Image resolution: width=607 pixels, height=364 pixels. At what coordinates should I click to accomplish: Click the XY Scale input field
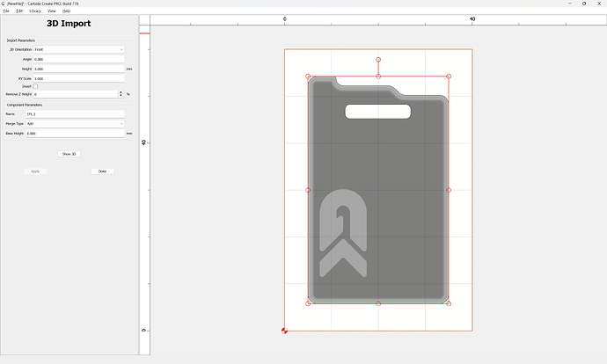79,78
